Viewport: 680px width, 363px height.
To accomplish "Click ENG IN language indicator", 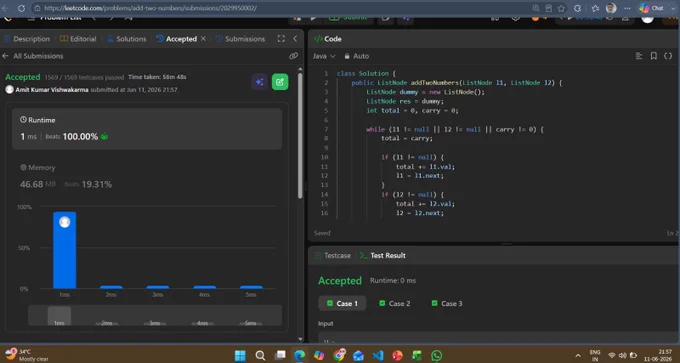I will click(595, 356).
